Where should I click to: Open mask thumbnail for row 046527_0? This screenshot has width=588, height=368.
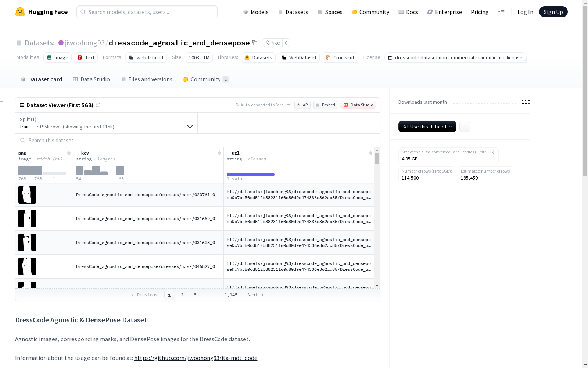[27, 266]
